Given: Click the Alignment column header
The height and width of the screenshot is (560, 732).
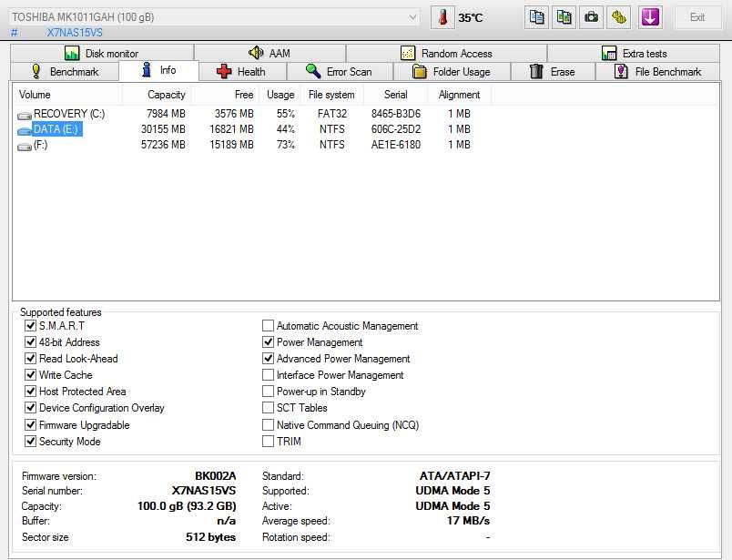Looking at the screenshot, I should click(x=460, y=95).
